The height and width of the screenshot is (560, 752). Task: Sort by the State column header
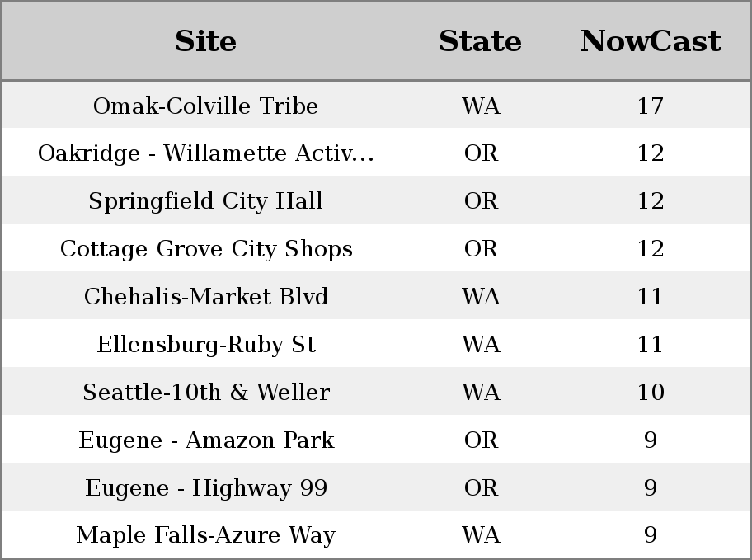(480, 41)
